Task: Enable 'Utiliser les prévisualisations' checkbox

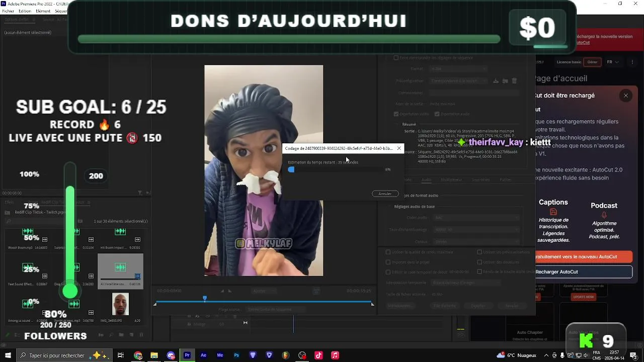Action: click(479, 252)
